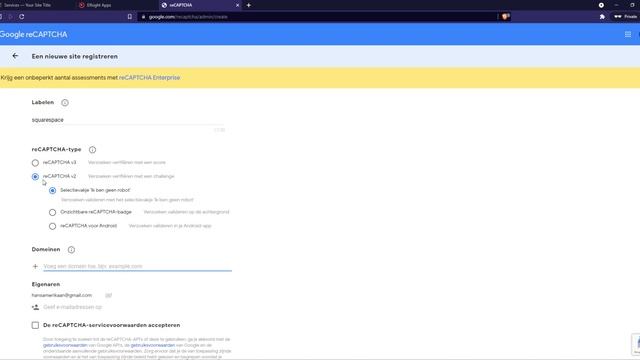Select the reCAPTCHA voor Android option
Screen dimensions: 640x360
pyautogui.click(x=52, y=226)
